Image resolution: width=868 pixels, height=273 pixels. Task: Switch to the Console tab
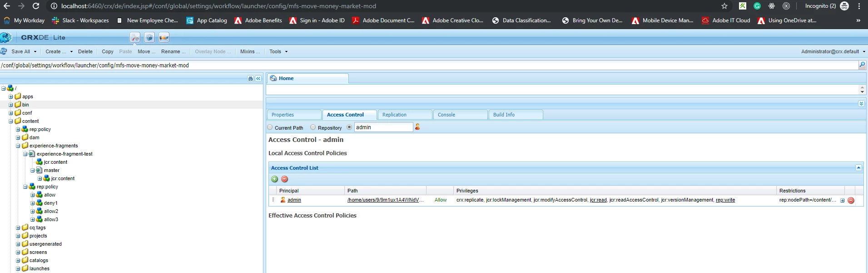[x=461, y=115]
